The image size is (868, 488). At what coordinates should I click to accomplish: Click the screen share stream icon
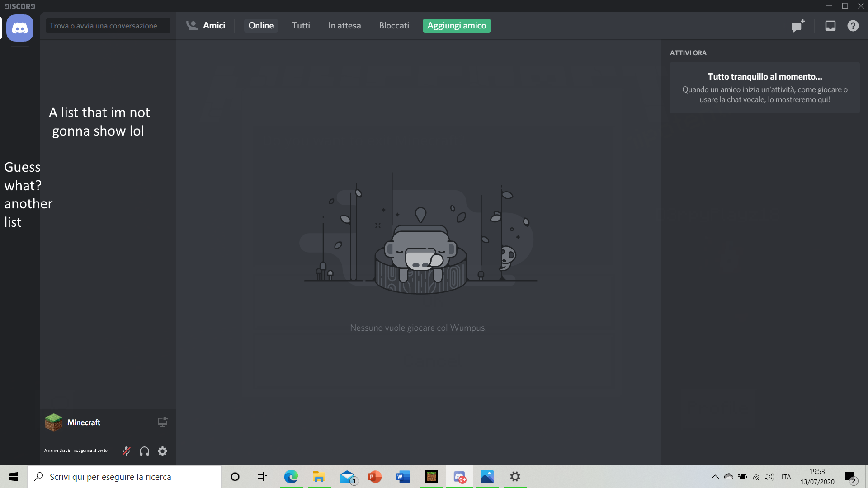162,422
